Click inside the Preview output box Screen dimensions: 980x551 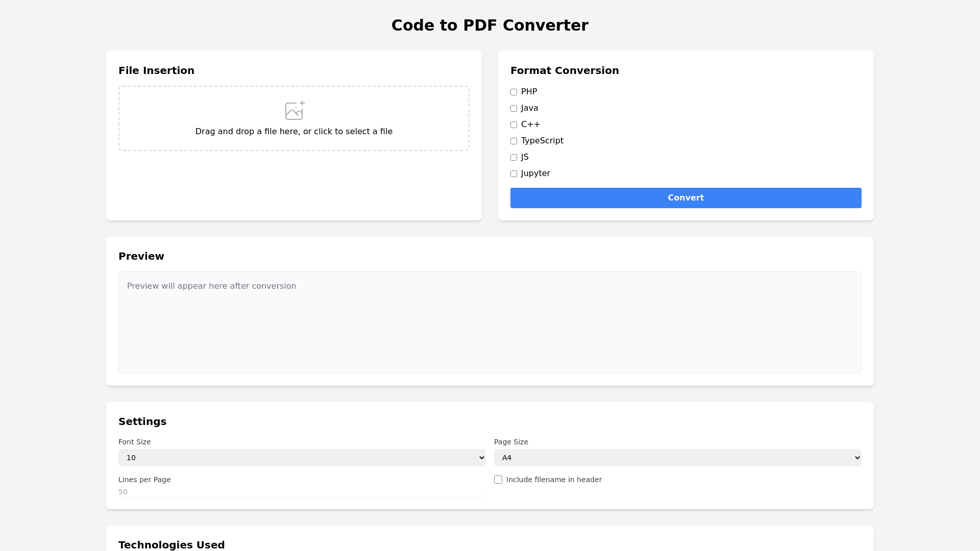[x=489, y=322]
